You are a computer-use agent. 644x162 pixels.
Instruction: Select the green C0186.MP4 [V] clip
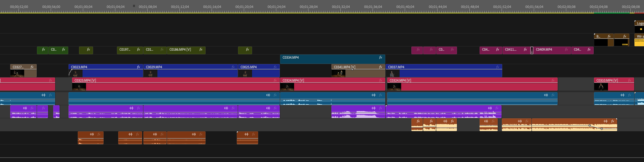[x=186, y=50]
